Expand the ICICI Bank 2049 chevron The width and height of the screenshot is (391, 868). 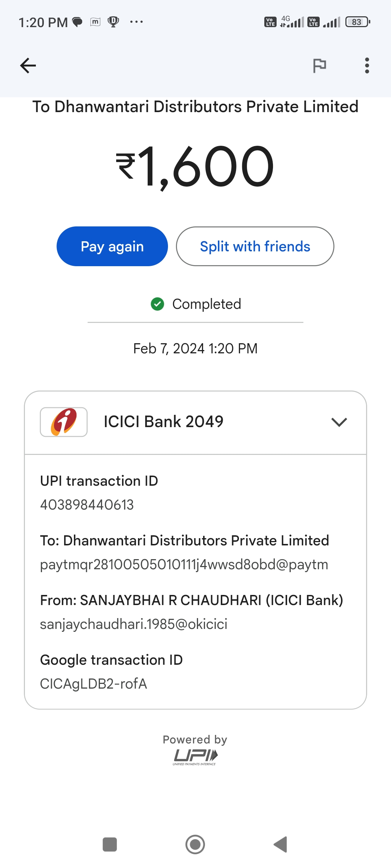click(x=339, y=422)
